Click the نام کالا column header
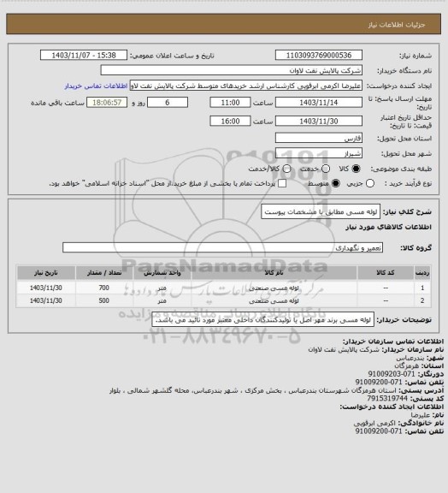Viewport: 448px width, 493px height. pyautogui.click(x=274, y=272)
